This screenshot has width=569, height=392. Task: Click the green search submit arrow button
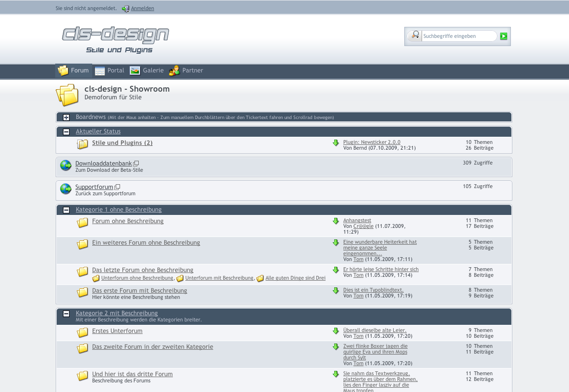(x=503, y=36)
